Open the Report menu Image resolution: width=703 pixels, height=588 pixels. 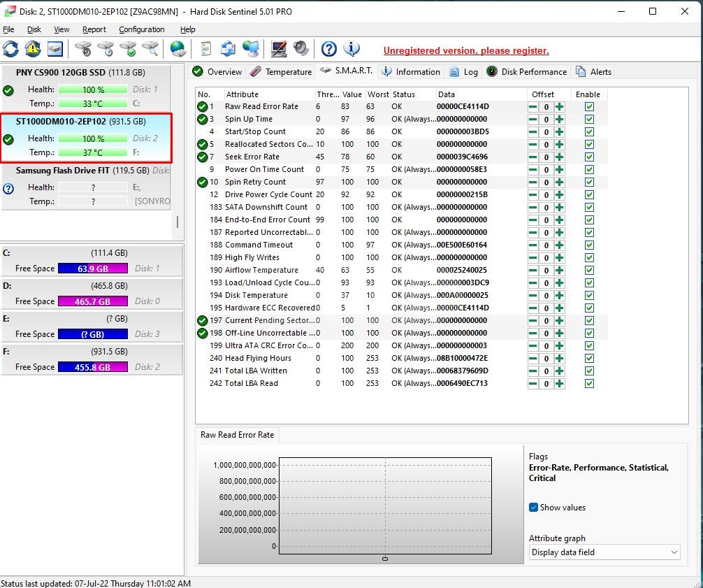[x=94, y=29]
